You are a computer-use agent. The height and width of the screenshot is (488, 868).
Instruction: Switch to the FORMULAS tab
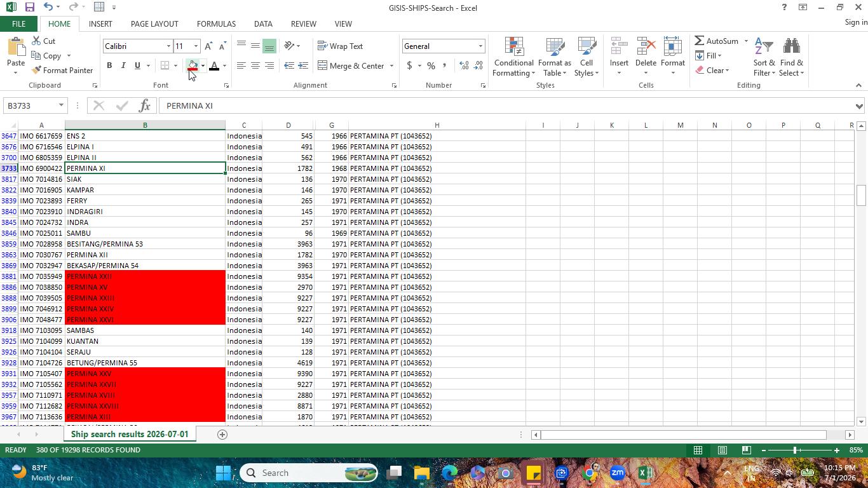click(x=216, y=24)
